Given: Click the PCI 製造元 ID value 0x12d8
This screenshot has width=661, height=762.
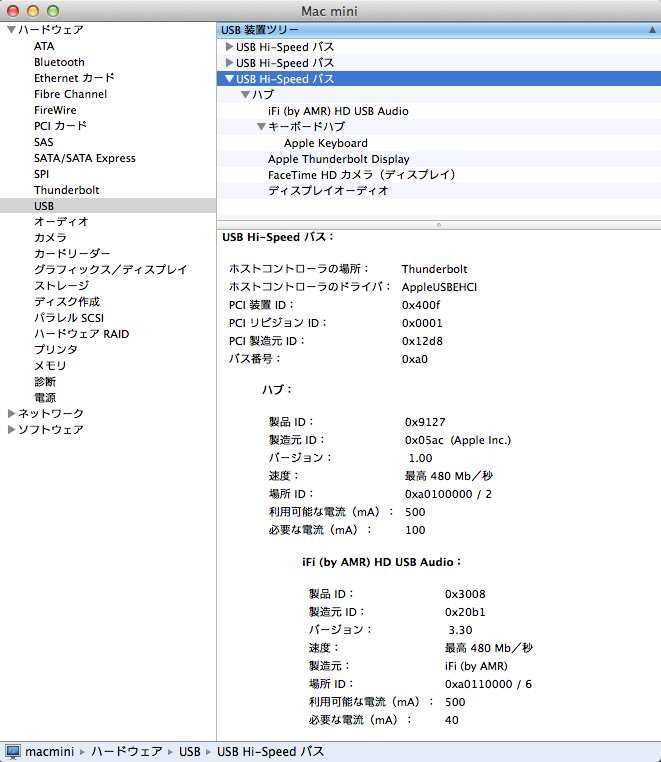Looking at the screenshot, I should tap(422, 341).
